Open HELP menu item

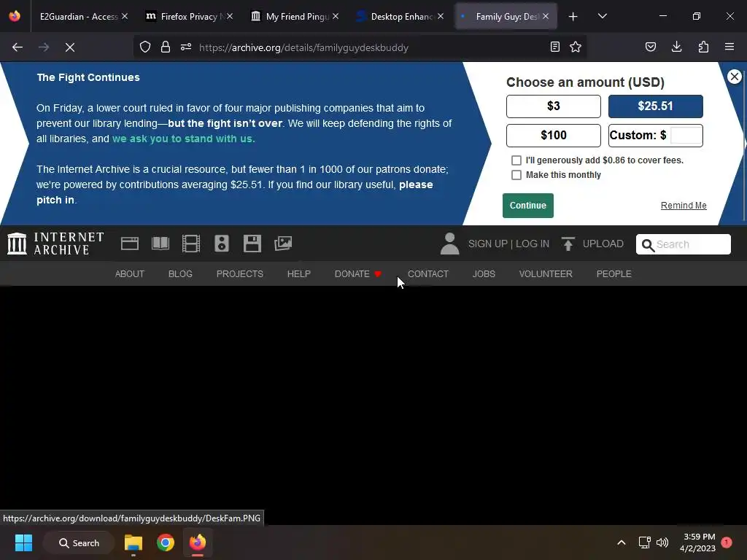[298, 274]
